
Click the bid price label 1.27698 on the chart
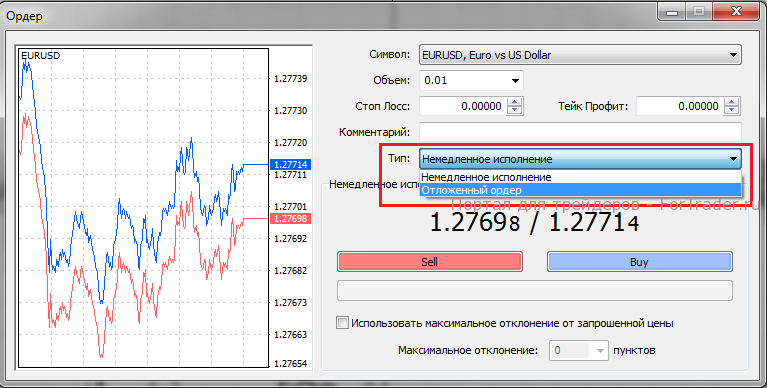290,219
